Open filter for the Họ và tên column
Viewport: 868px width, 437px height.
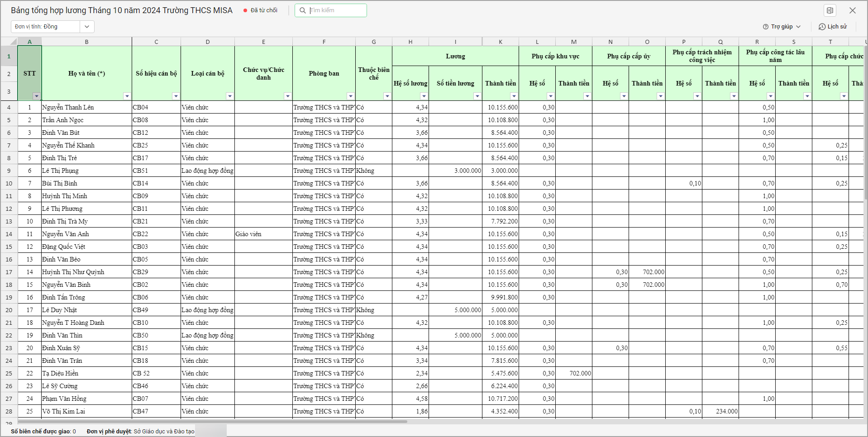coord(127,96)
